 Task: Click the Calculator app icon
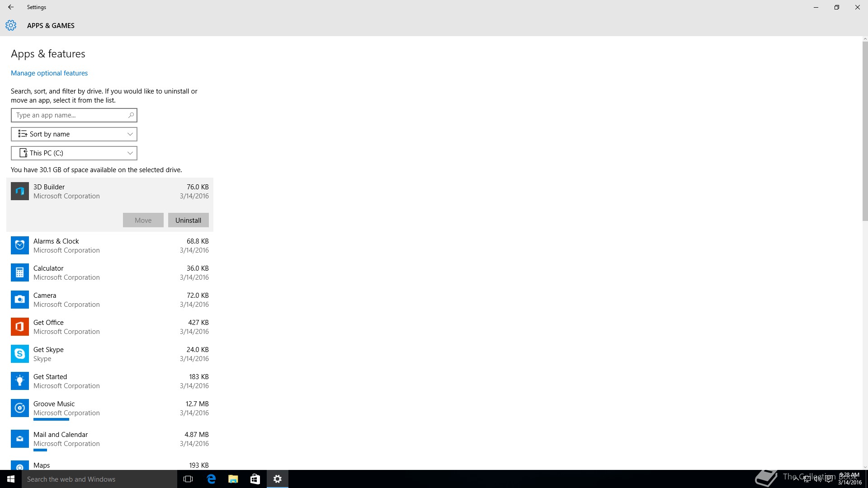coord(20,272)
